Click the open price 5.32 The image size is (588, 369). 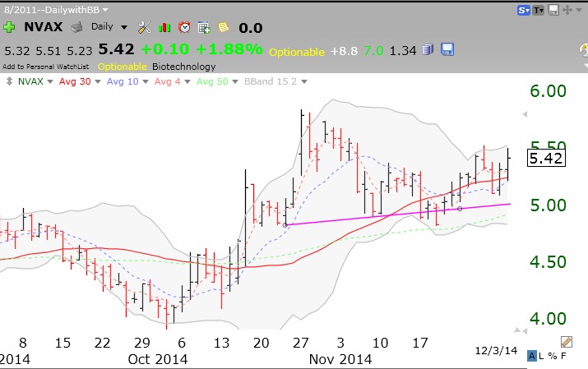(x=17, y=51)
